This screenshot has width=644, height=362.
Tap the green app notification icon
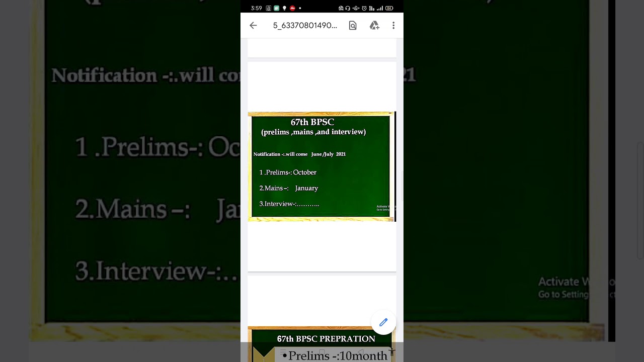[276, 8]
